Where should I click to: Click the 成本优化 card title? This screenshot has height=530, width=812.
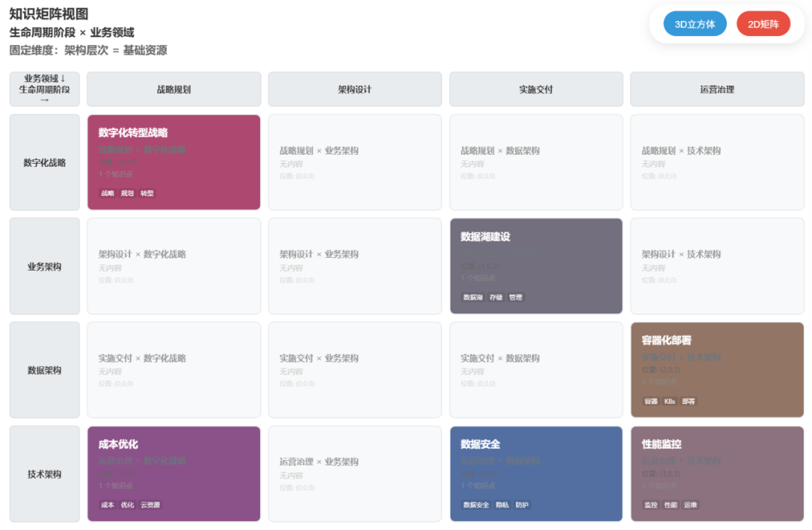118,444
